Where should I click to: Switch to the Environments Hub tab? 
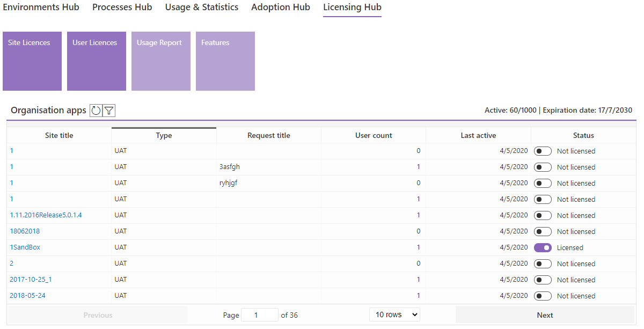[41, 7]
